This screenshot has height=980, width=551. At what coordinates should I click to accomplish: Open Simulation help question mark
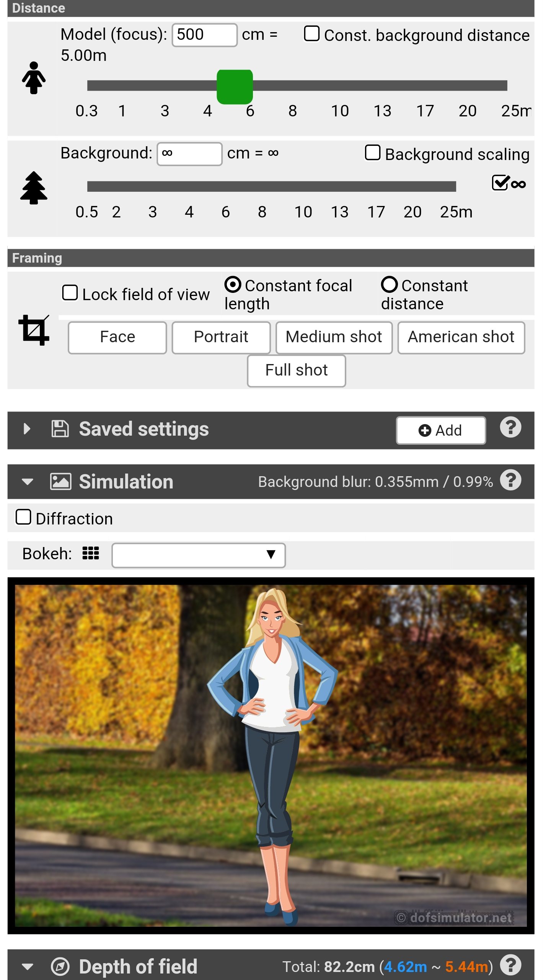pyautogui.click(x=510, y=480)
